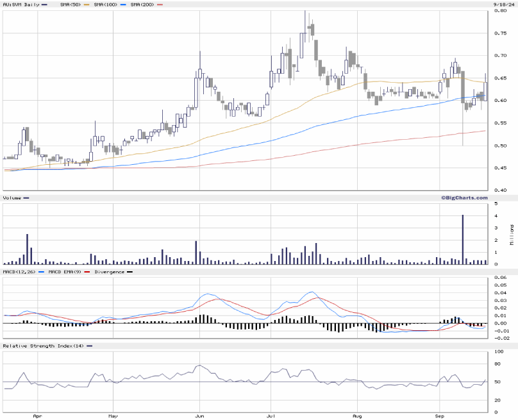Click the AU:SVM Daily legend label
The image size is (518, 420).
click(20, 4)
